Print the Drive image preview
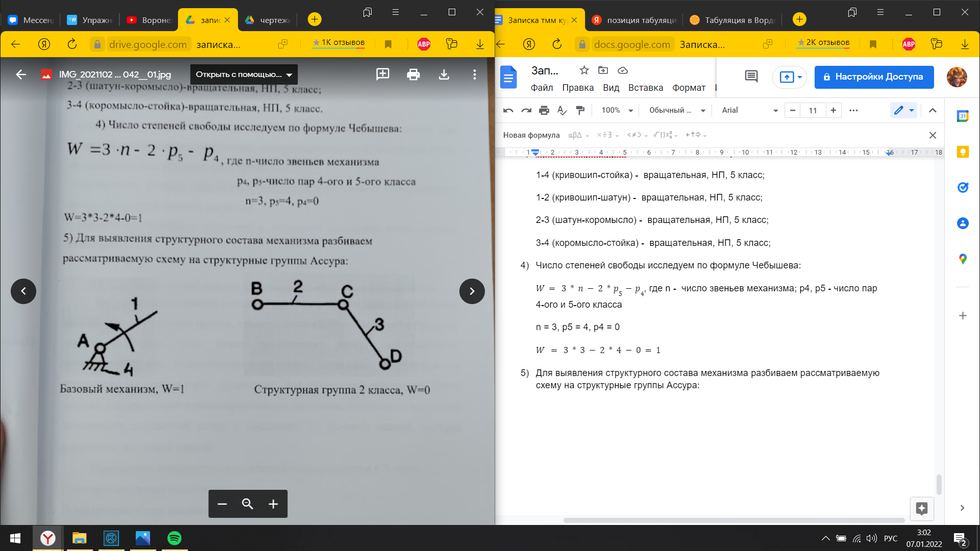 (x=413, y=74)
